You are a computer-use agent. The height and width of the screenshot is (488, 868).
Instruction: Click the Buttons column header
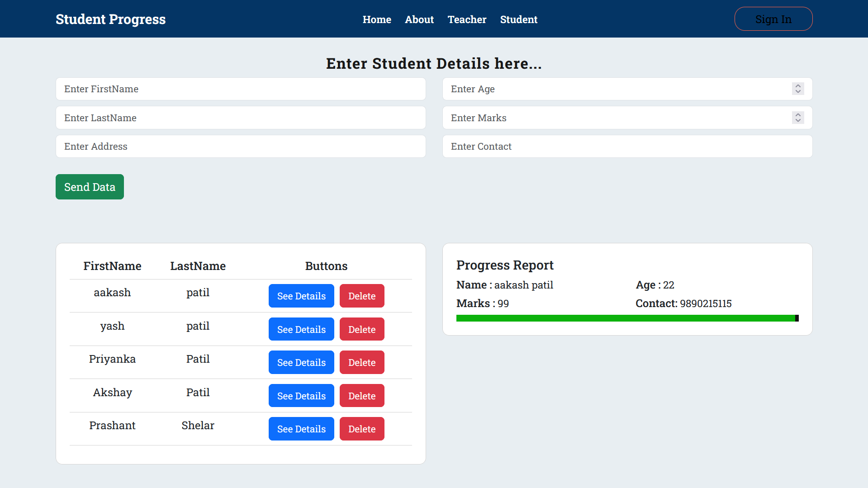326,266
